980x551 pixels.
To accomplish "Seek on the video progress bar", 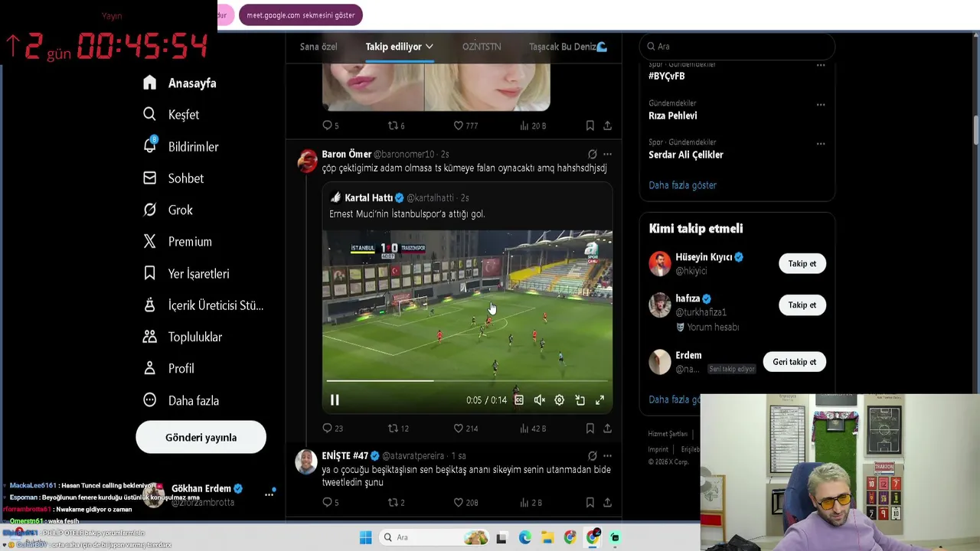I will tap(467, 380).
